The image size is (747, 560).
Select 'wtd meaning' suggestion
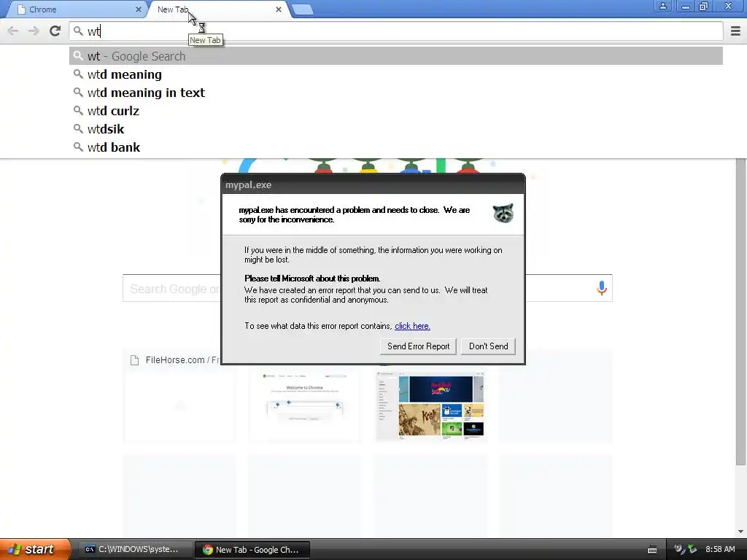pyautogui.click(x=396, y=74)
